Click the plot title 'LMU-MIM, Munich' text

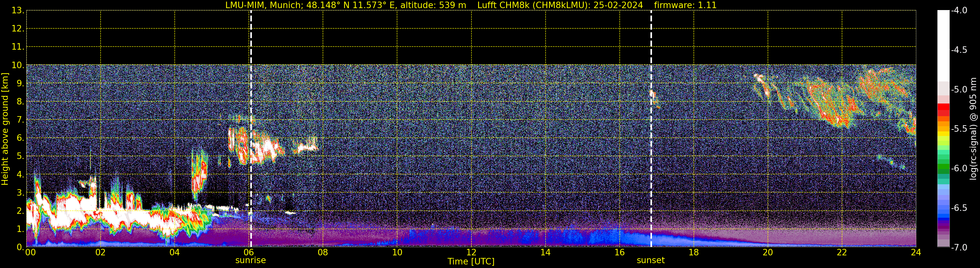coord(263,5)
